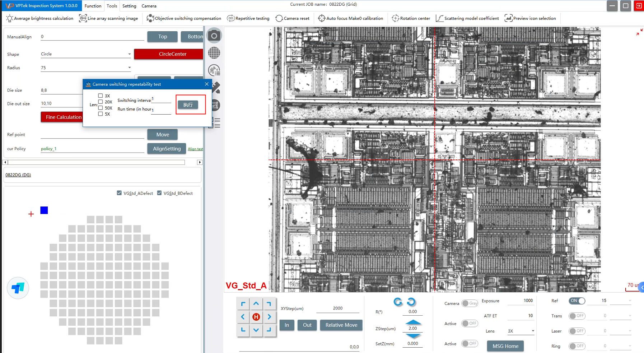644x353 pixels.
Task: Open Auto focus Make0 calibration
Action: coord(350,18)
